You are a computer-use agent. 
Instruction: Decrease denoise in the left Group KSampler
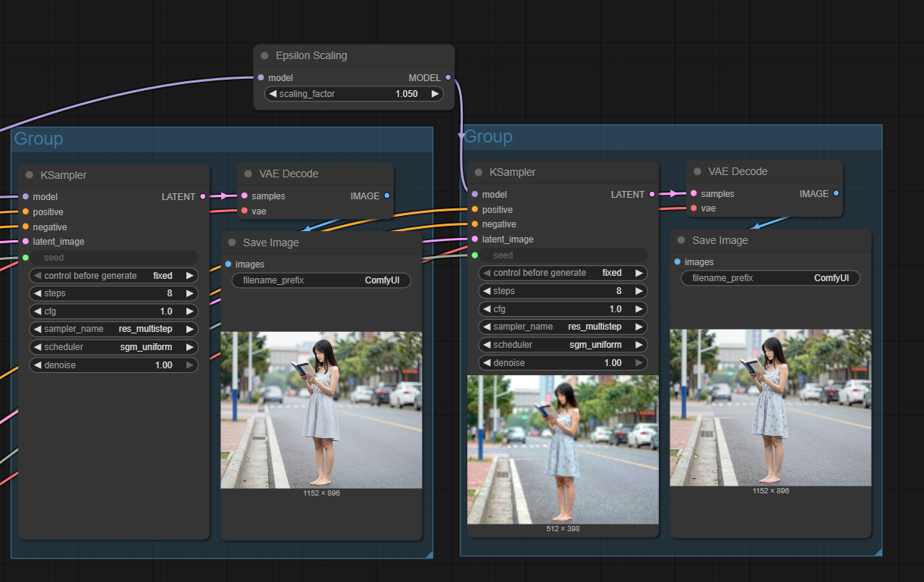[37, 365]
